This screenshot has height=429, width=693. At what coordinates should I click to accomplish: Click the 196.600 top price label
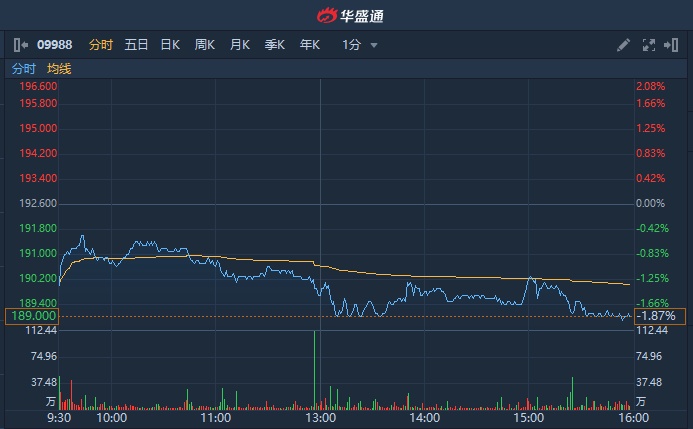(38, 86)
